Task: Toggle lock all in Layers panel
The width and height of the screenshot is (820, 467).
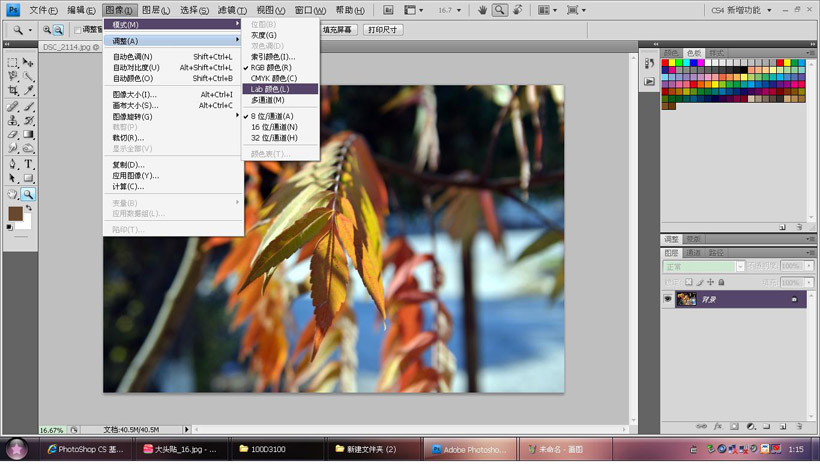Action: pyautogui.click(x=721, y=282)
